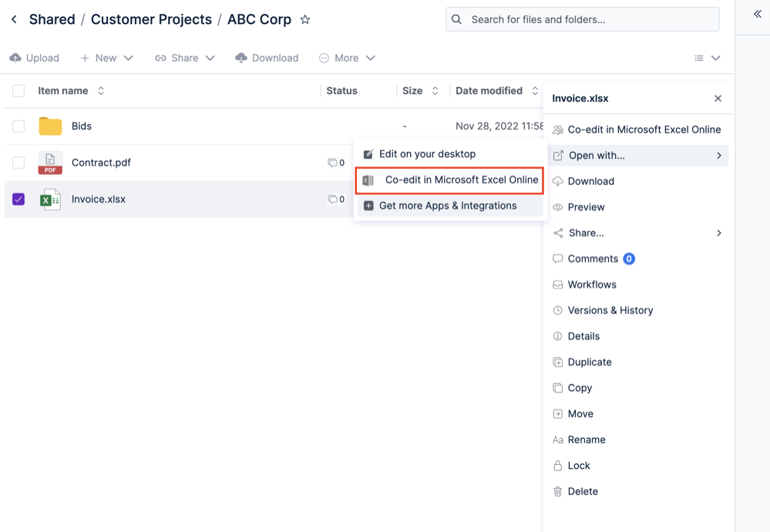The image size is (770, 532).
Task: Check the Contract.pdf checkbox
Action: pos(18,163)
